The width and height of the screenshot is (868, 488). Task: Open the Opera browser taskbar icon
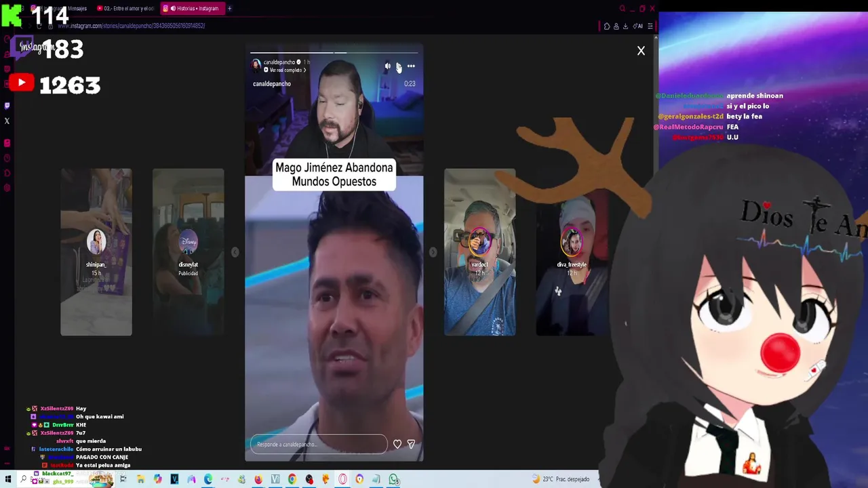pyautogui.click(x=343, y=479)
